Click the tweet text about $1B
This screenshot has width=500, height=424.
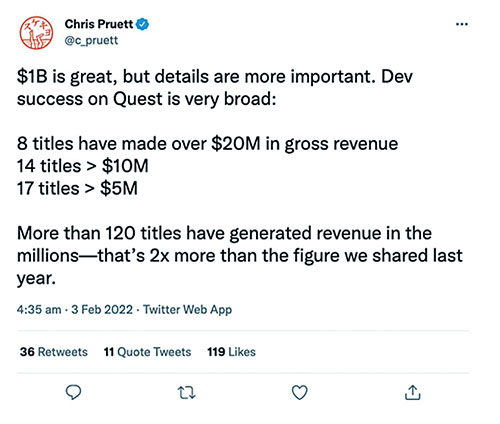click(215, 88)
